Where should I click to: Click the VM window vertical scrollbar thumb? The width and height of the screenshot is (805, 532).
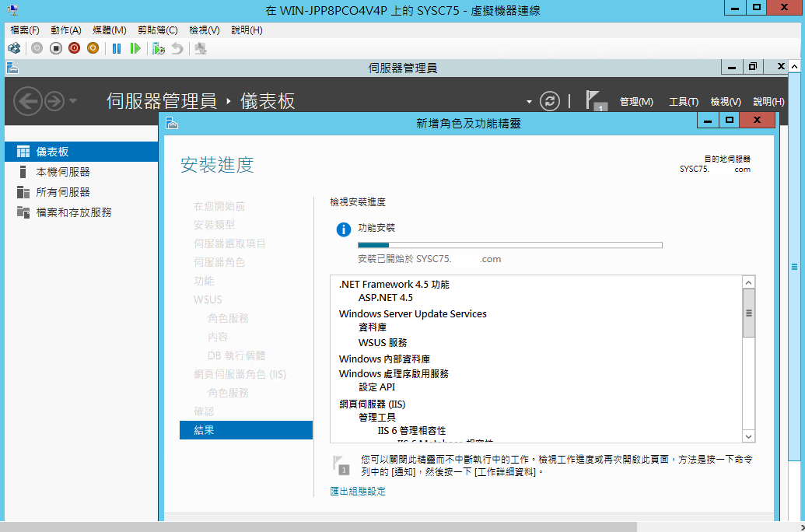point(794,267)
